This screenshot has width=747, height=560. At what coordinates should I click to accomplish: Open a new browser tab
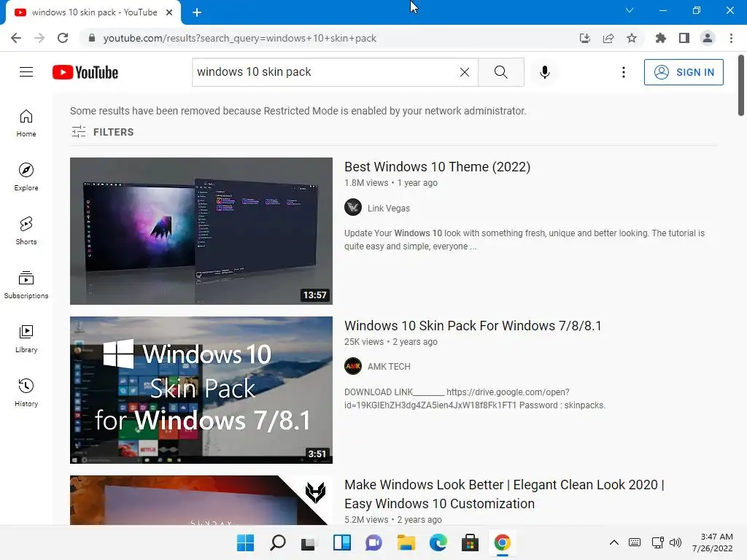click(197, 12)
